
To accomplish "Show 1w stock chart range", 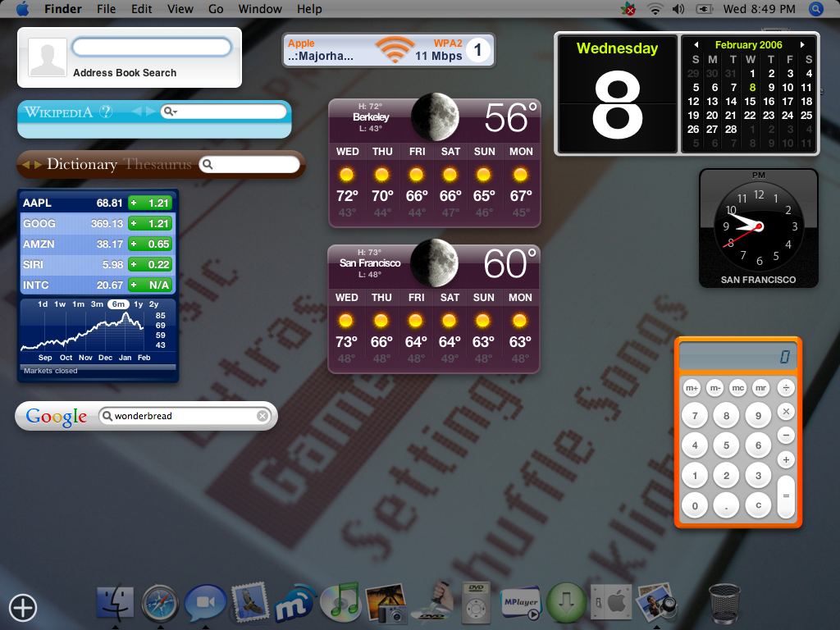I will (60, 304).
